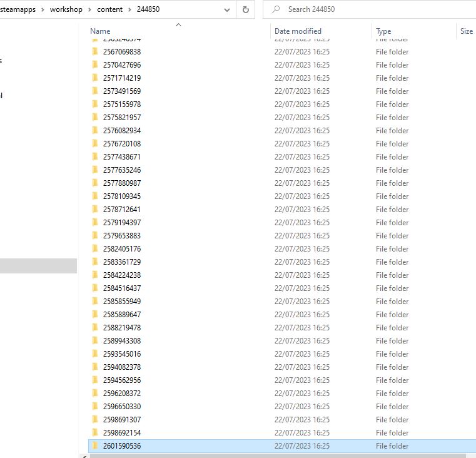Select the folder name 2598692154
This screenshot has width=476, height=458.
click(122, 433)
